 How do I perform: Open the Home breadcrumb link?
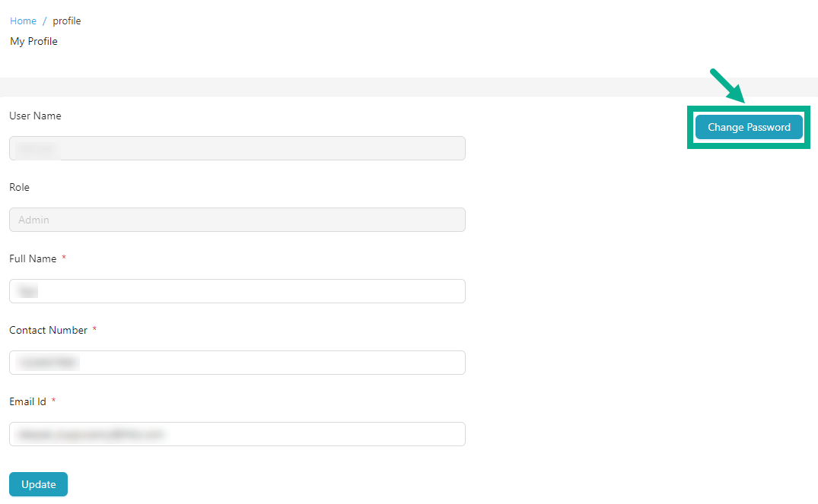[23, 21]
